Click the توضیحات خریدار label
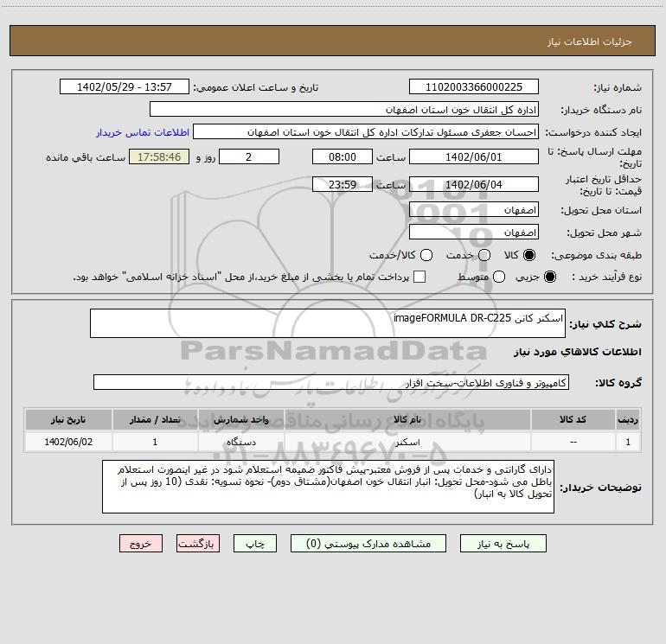Screen dimensions: 666x644 [x=600, y=488]
